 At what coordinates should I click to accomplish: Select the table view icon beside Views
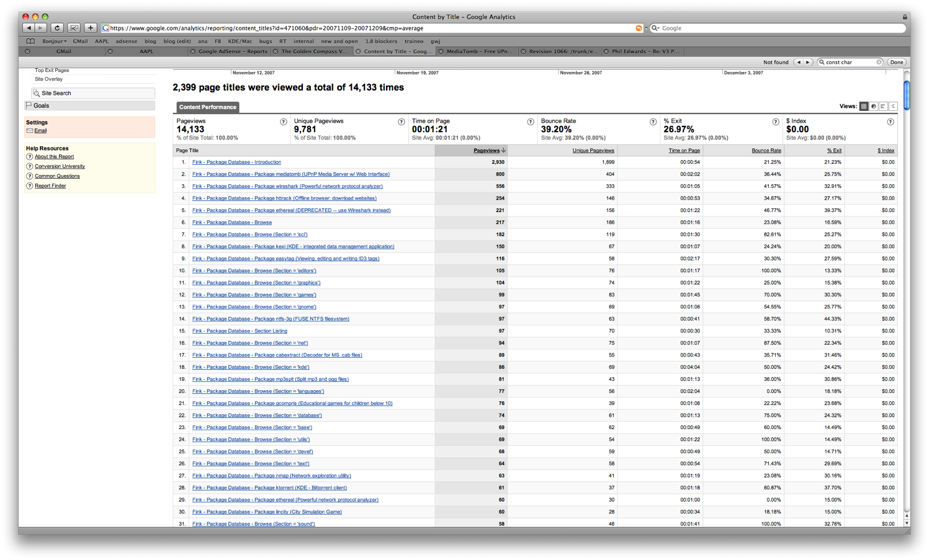(863, 107)
